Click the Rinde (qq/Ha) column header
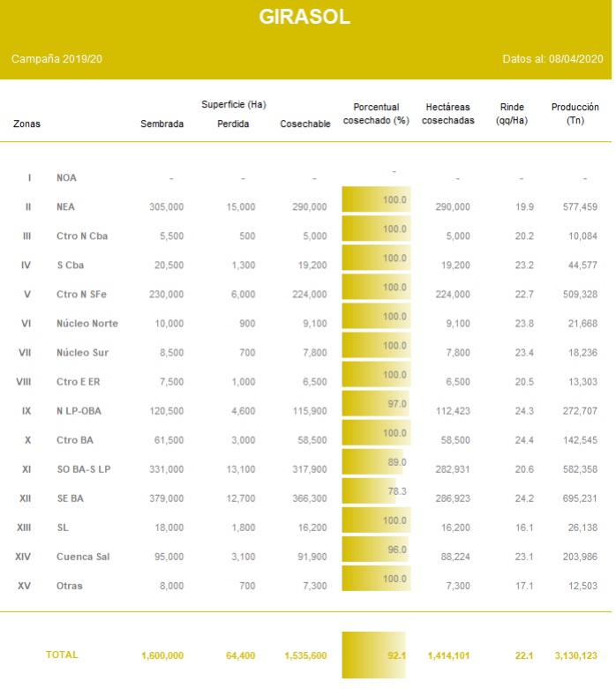Image resolution: width=616 pixels, height=689 pixels. pyautogui.click(x=512, y=114)
